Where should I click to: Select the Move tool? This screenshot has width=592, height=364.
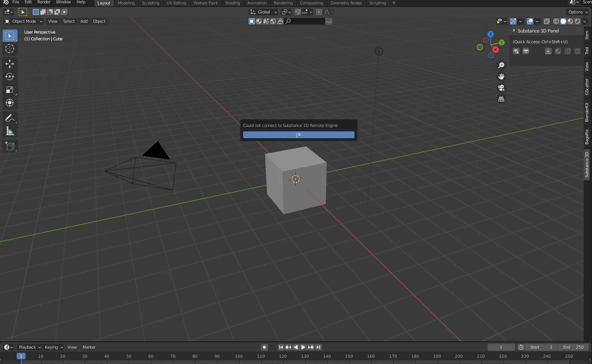pyautogui.click(x=10, y=64)
